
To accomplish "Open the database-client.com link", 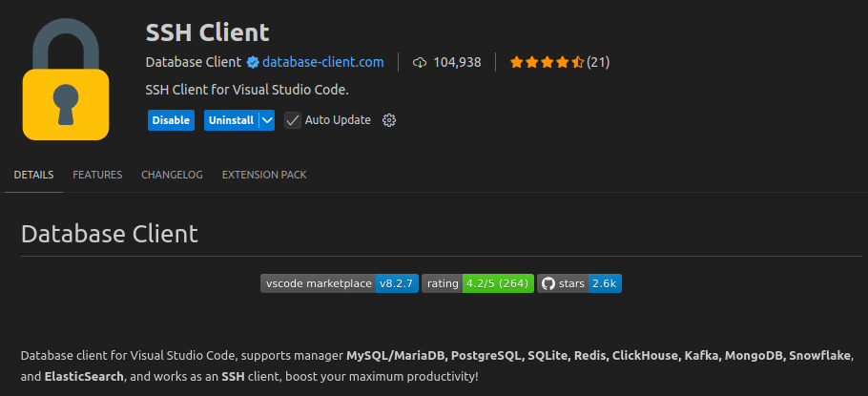I will pos(323,62).
